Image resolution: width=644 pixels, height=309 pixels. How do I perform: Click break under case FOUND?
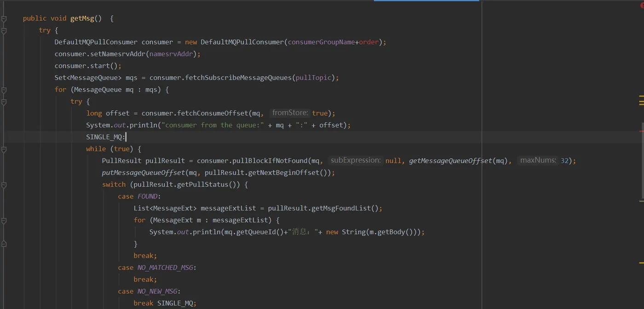tap(145, 256)
